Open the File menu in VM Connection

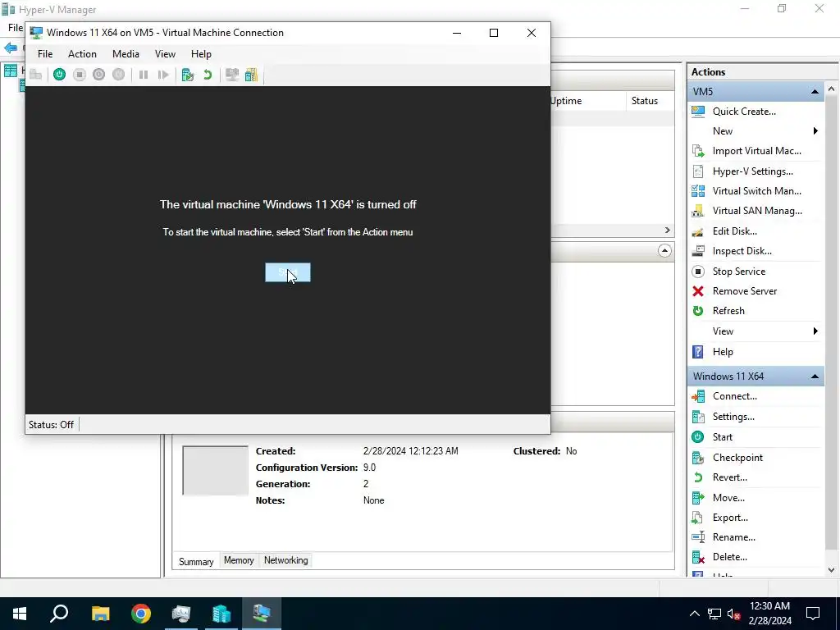click(45, 54)
